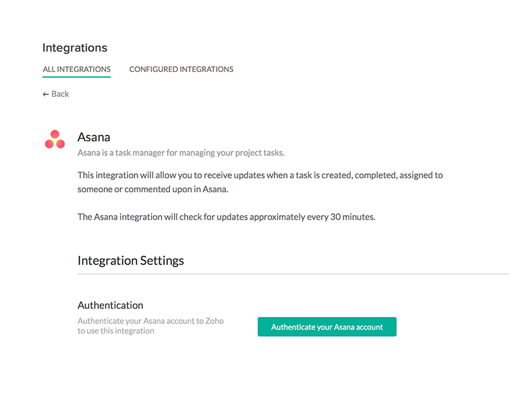
Task: Click the paragraph about receiving task updates
Action: click(260, 182)
